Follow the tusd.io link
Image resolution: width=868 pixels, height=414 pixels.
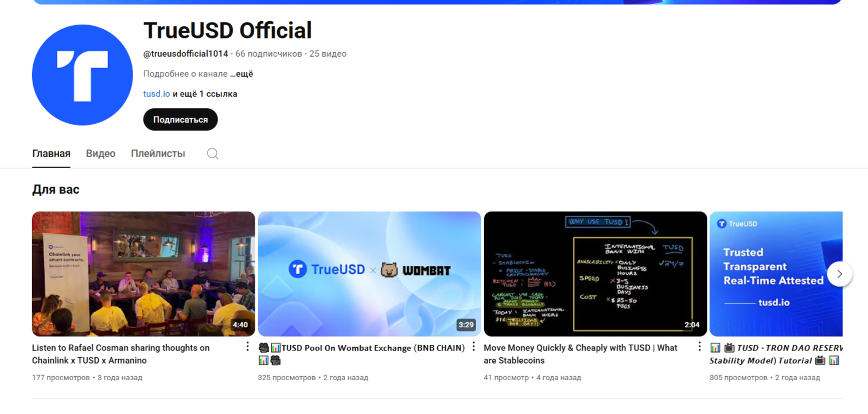(156, 94)
